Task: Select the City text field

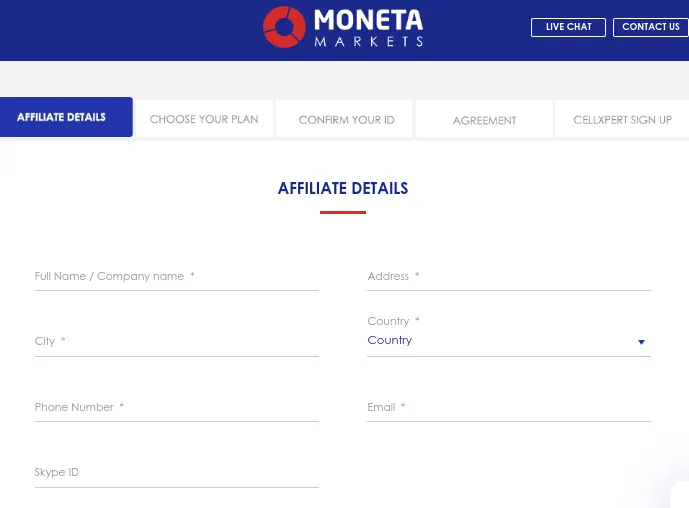Action: click(x=176, y=342)
